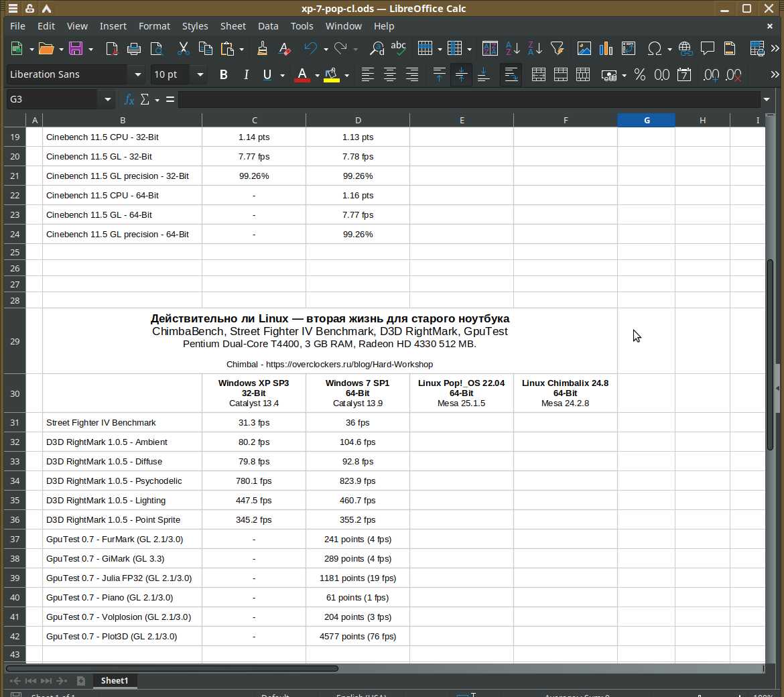Screen dimensions: 784x697
Task: Click the Sort Ascending icon
Action: [x=513, y=49]
